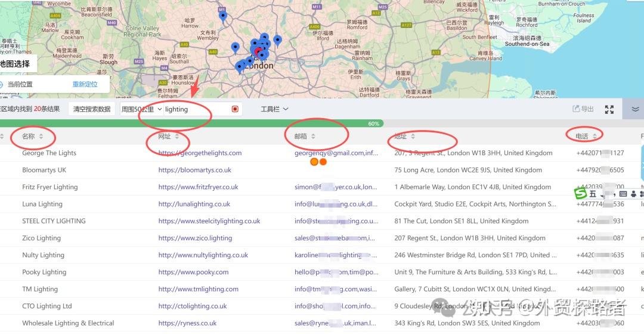This screenshot has width=644, height=334.
Task: Click the red stop search icon
Action: click(235, 109)
